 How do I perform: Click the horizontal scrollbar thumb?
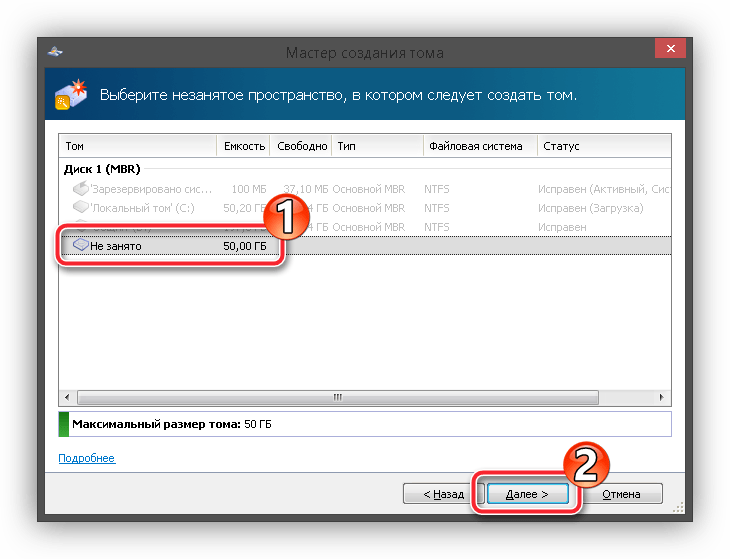[338, 397]
